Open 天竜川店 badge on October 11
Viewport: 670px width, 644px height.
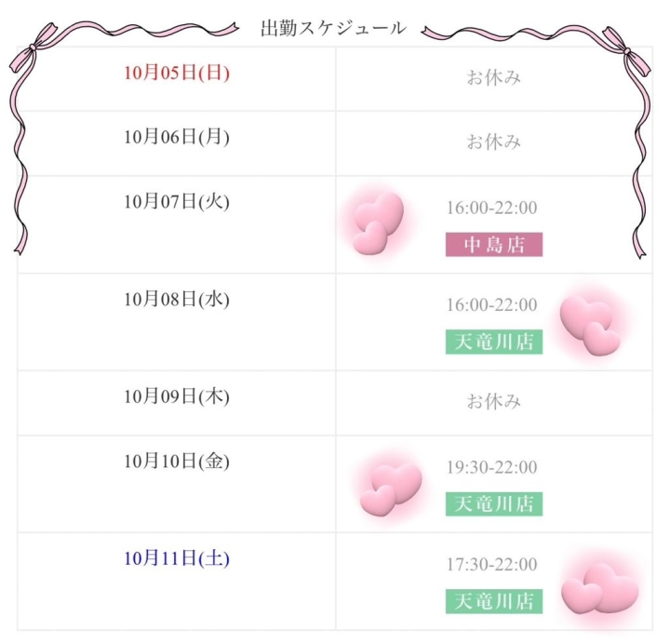[x=493, y=601]
